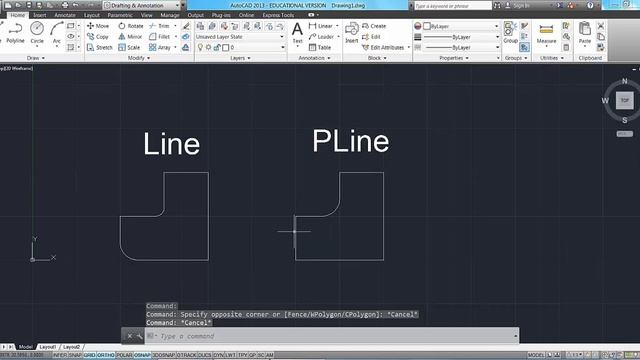
Task: Open the Insert ribbon tab
Action: tap(40, 15)
